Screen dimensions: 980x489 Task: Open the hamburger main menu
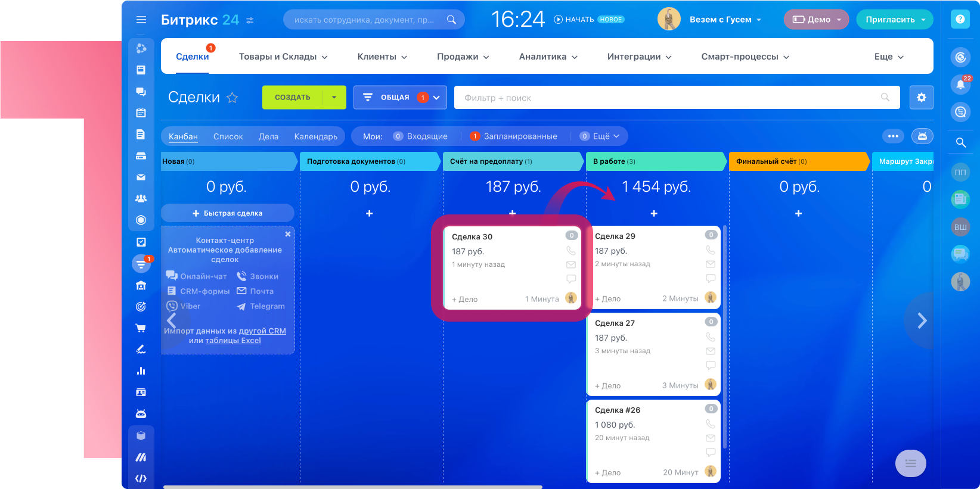point(141,20)
